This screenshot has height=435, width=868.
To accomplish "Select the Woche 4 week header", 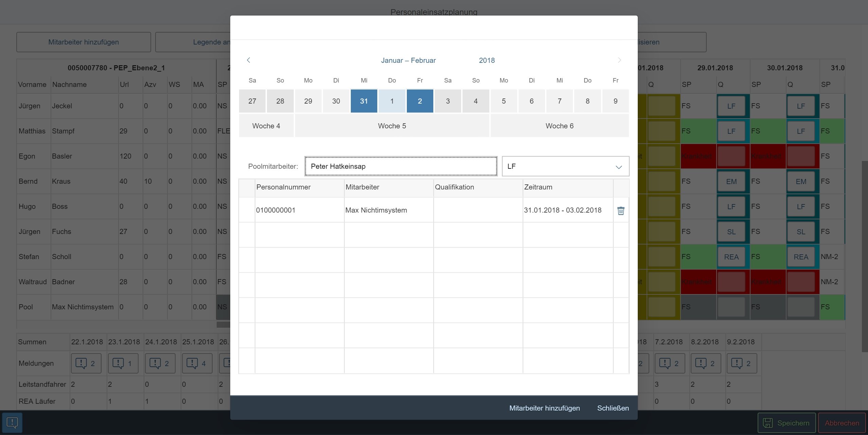I will [266, 126].
